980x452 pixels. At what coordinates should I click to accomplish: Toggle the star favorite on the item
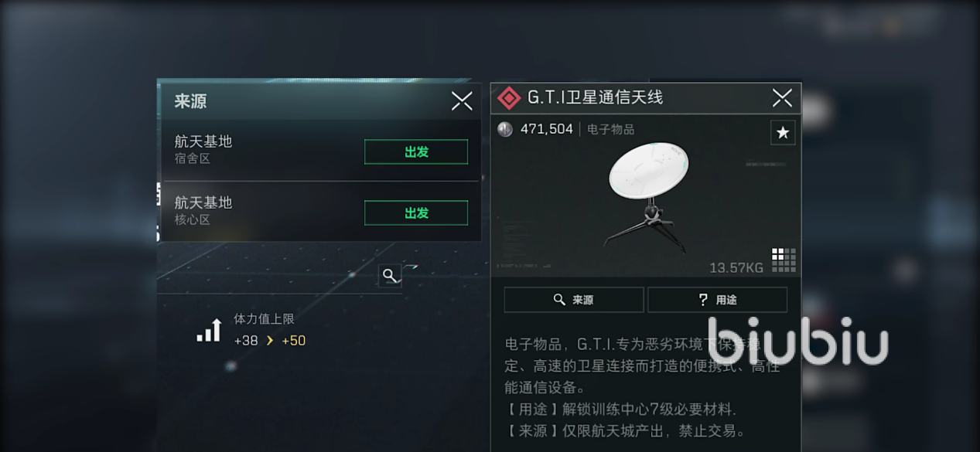pos(783,133)
